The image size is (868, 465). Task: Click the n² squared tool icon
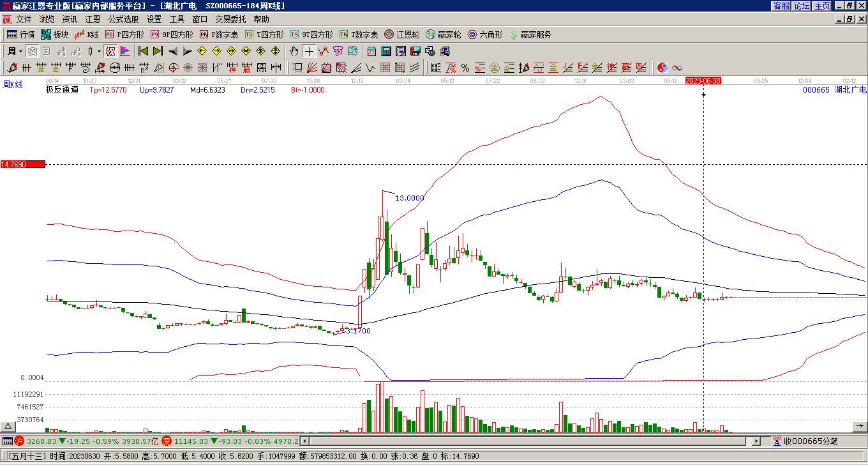point(144,68)
